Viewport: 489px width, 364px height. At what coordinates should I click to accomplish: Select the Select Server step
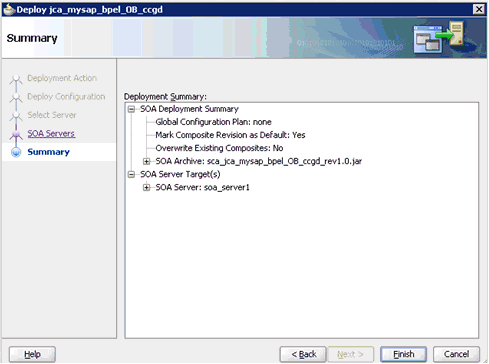point(52,115)
